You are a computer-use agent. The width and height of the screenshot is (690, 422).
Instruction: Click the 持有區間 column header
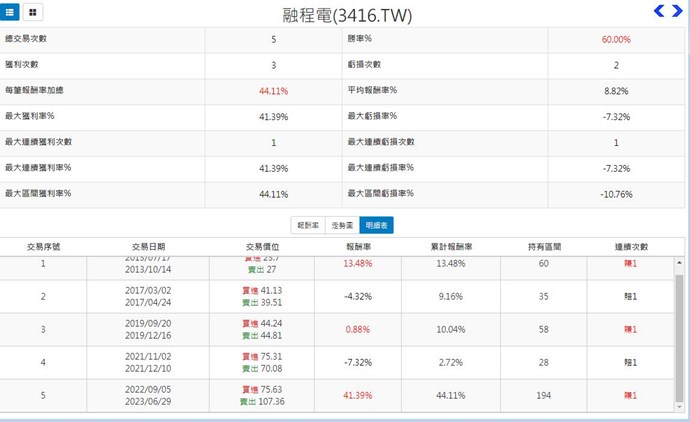click(544, 246)
